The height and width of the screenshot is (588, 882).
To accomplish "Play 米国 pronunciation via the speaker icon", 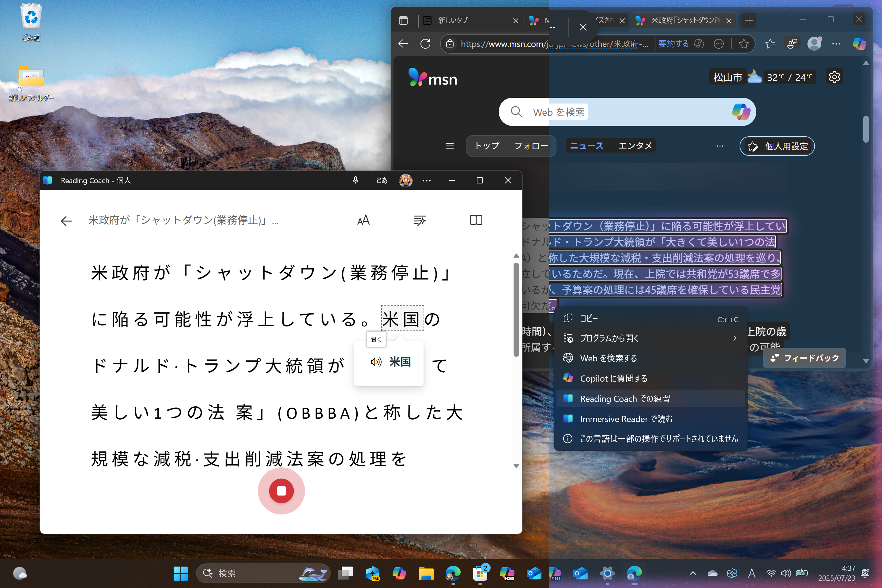I will click(x=375, y=362).
